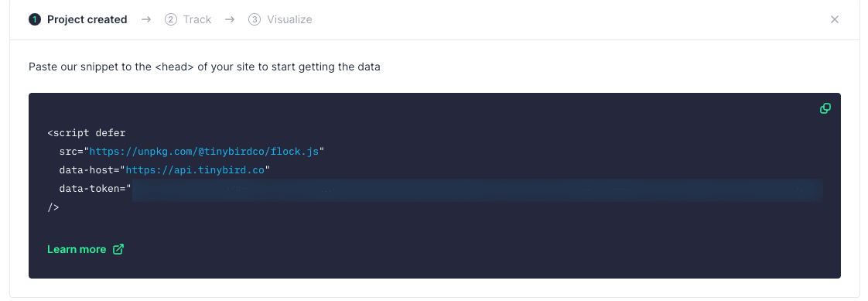Screen dimensions: 868x301
Task: Click the data-host attribute name
Action: coord(87,170)
